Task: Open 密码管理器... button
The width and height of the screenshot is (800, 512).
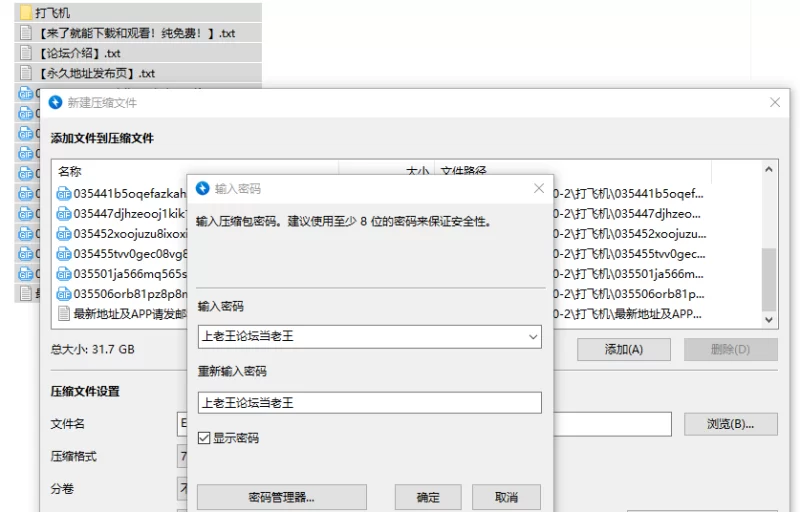Action: pos(282,497)
